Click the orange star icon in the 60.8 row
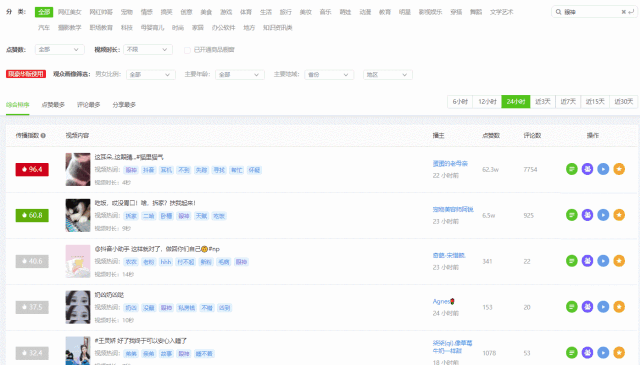This screenshot has width=640, height=365. tap(619, 215)
